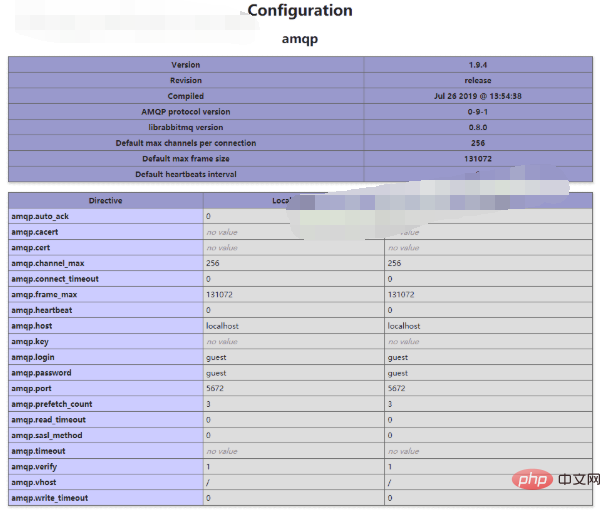Click local value 131072 for amqp.frame_max
This screenshot has height=512, width=611.
coord(219,295)
